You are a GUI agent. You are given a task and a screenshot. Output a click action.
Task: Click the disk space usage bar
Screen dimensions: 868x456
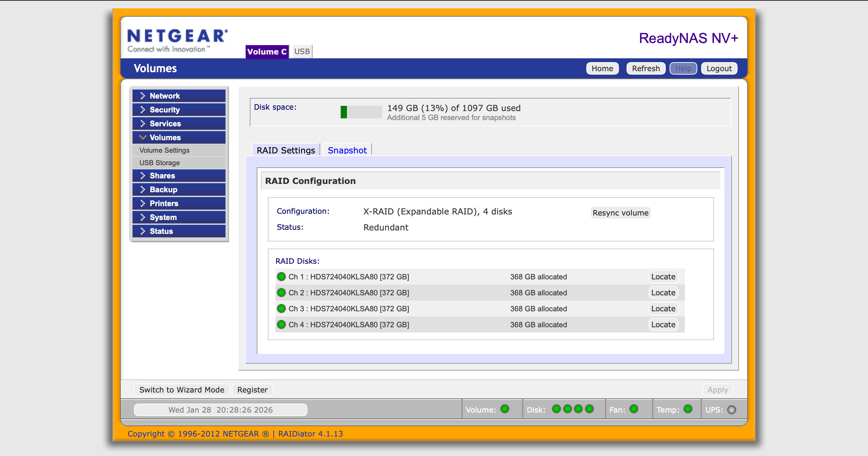361,111
